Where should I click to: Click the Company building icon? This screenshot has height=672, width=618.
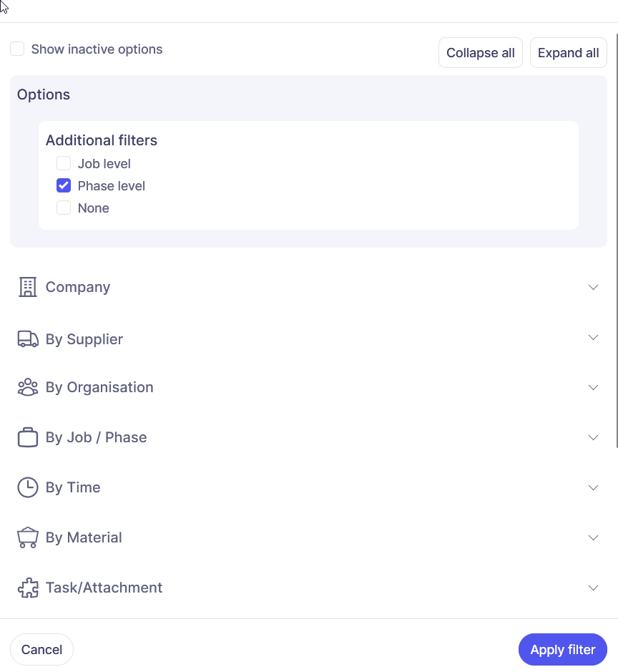pyautogui.click(x=28, y=287)
